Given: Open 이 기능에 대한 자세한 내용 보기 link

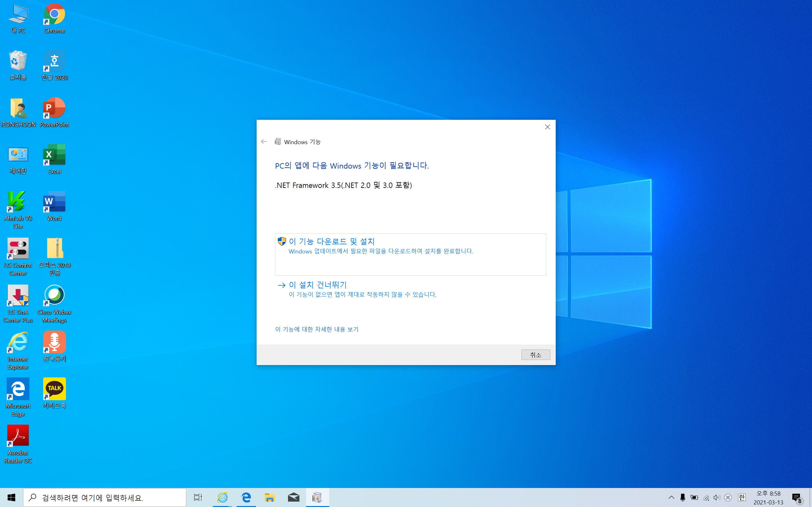Looking at the screenshot, I should pos(317,329).
